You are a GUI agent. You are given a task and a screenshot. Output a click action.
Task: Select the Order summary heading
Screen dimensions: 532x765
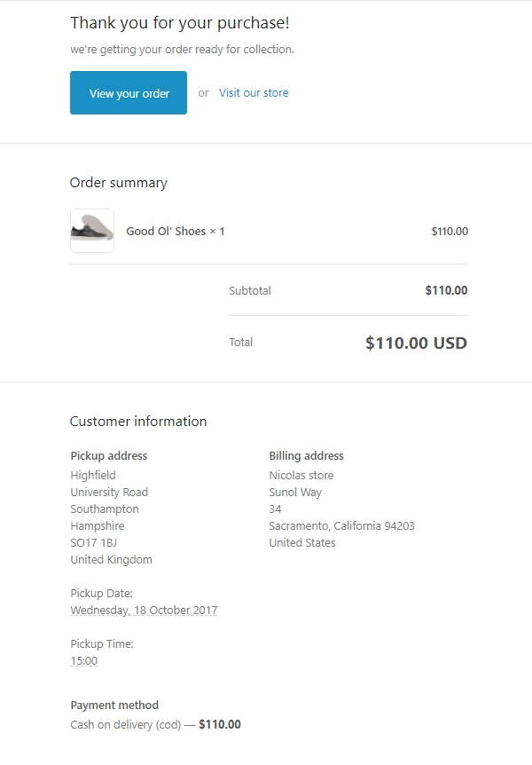(119, 183)
